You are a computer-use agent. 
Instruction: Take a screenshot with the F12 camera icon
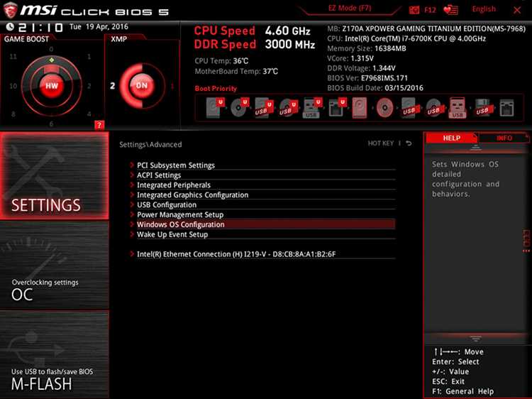point(414,10)
